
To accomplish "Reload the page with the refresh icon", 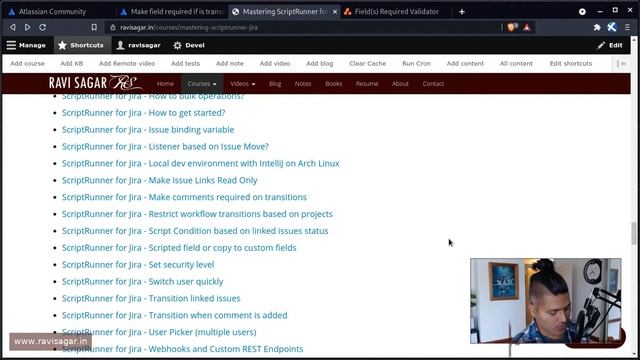I will 42,27.
